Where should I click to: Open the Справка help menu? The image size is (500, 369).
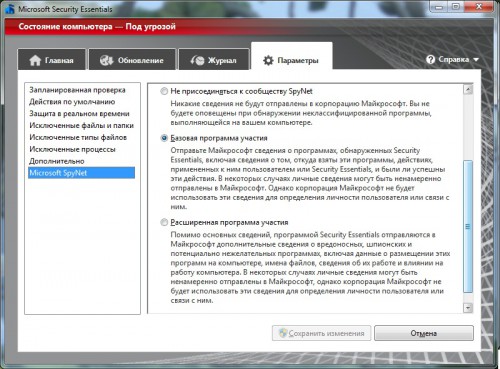452,60
